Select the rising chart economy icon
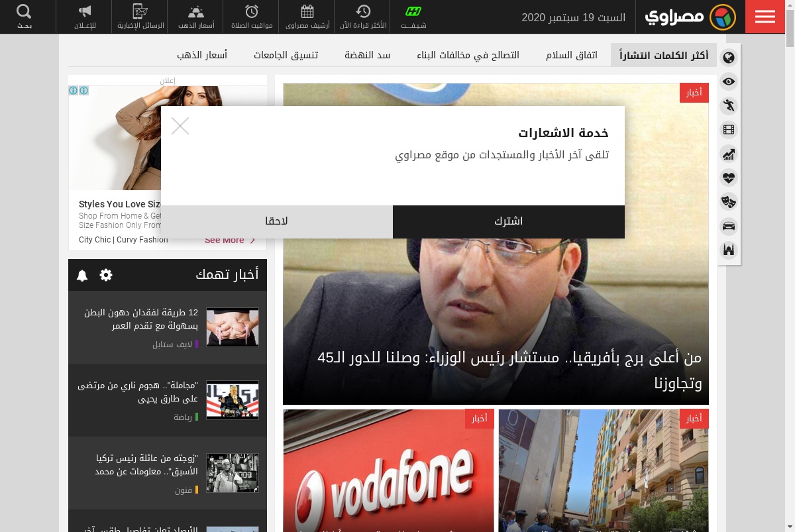The height and width of the screenshot is (532, 795). 729,154
